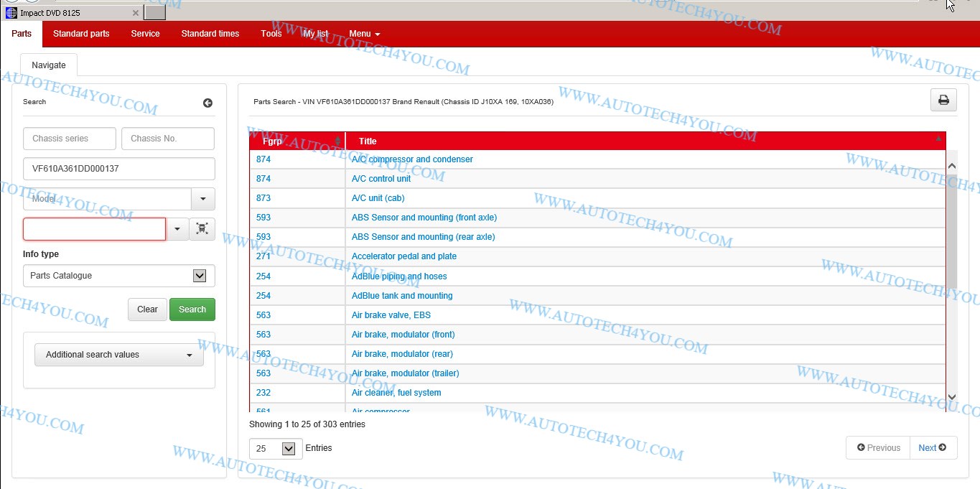The width and height of the screenshot is (980, 489).
Task: Switch to the Standard times tab
Action: (210, 34)
